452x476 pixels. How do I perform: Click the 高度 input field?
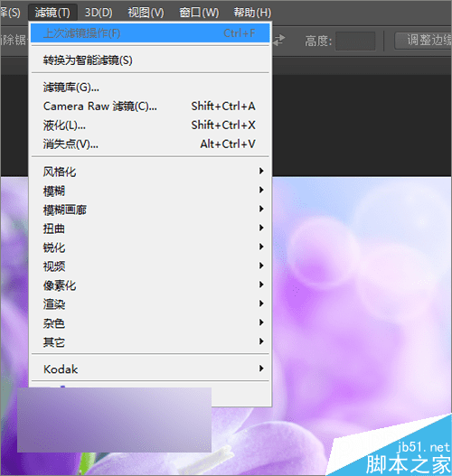click(355, 41)
